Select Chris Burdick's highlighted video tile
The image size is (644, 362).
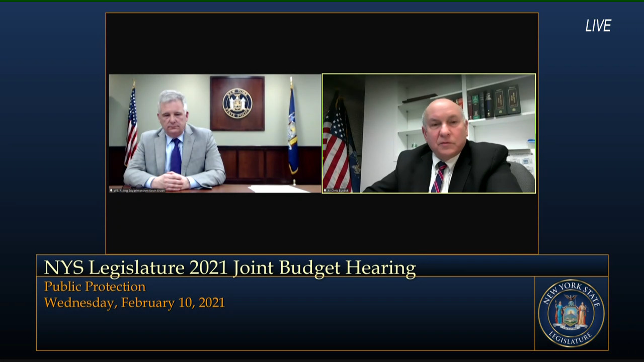[429, 133]
